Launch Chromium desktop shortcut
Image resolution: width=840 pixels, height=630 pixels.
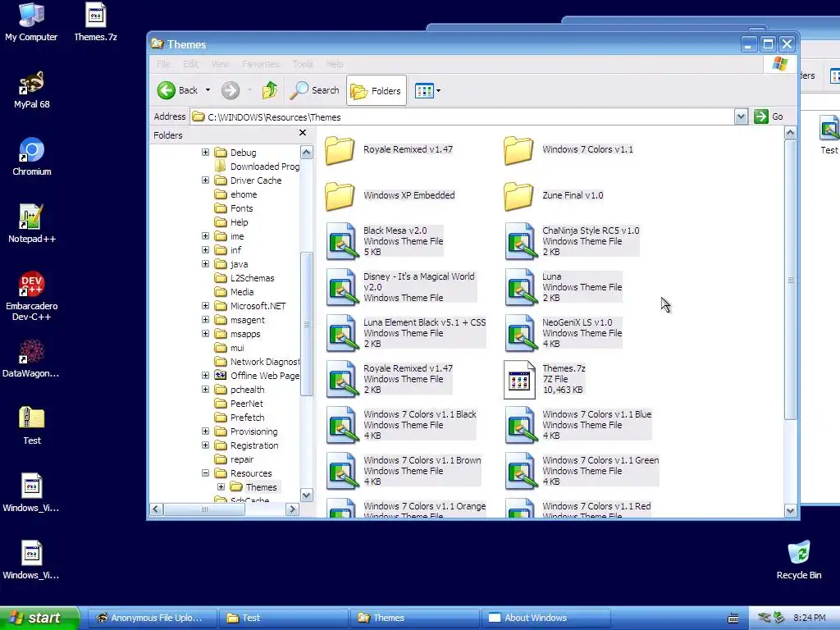click(x=32, y=157)
